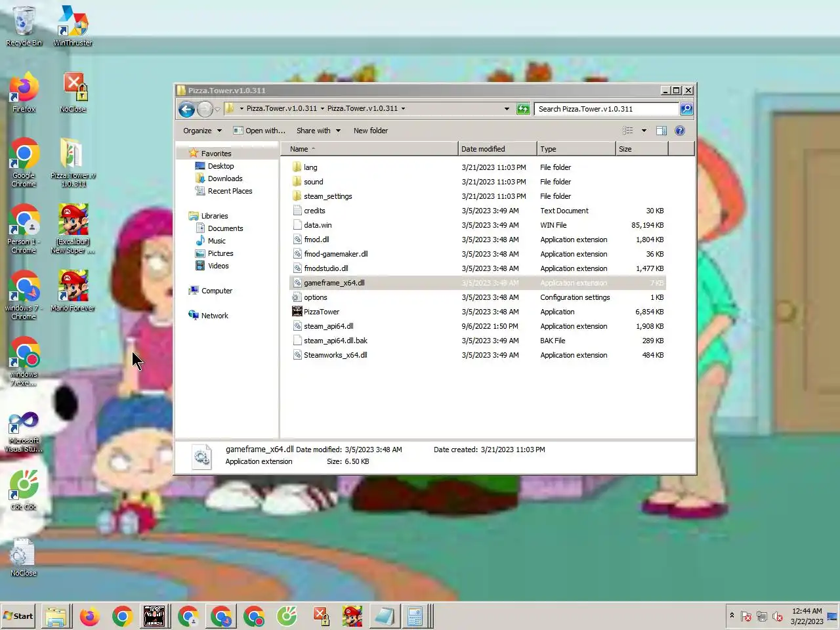840x630 pixels.
Task: Select the PizzaTower application file
Action: click(x=478, y=312)
